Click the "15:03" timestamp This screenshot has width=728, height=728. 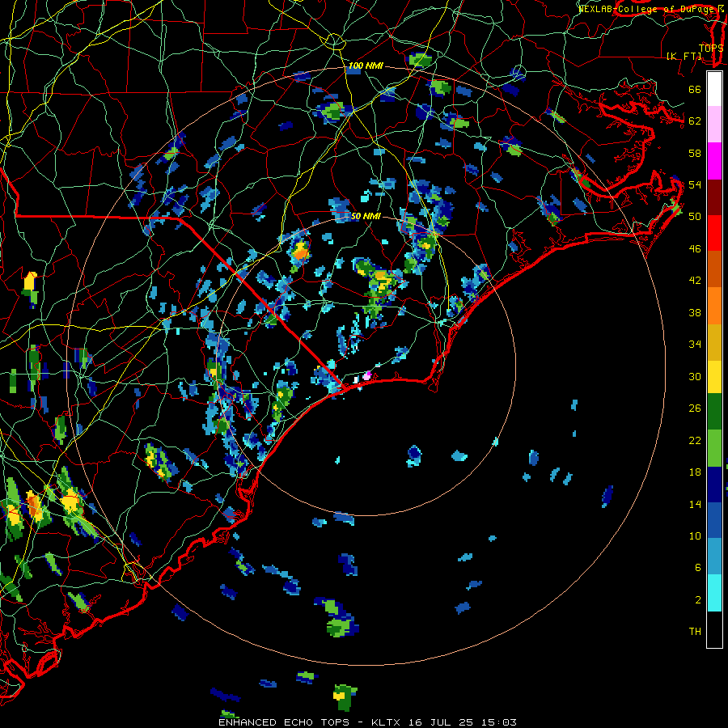pyautogui.click(x=499, y=722)
